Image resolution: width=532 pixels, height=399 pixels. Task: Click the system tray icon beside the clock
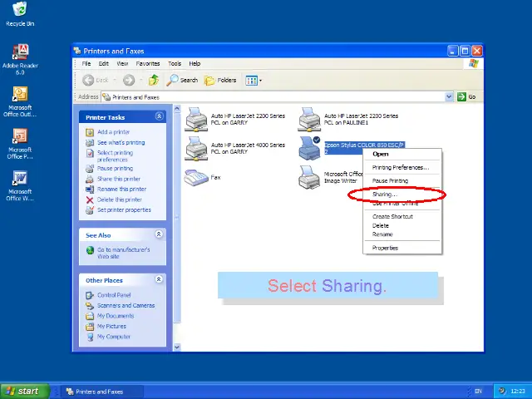pyautogui.click(x=502, y=391)
